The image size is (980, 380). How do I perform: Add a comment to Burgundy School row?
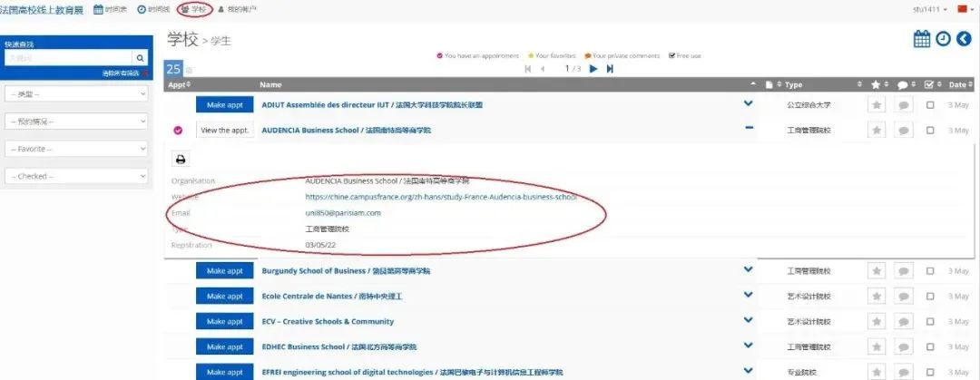pyautogui.click(x=904, y=270)
